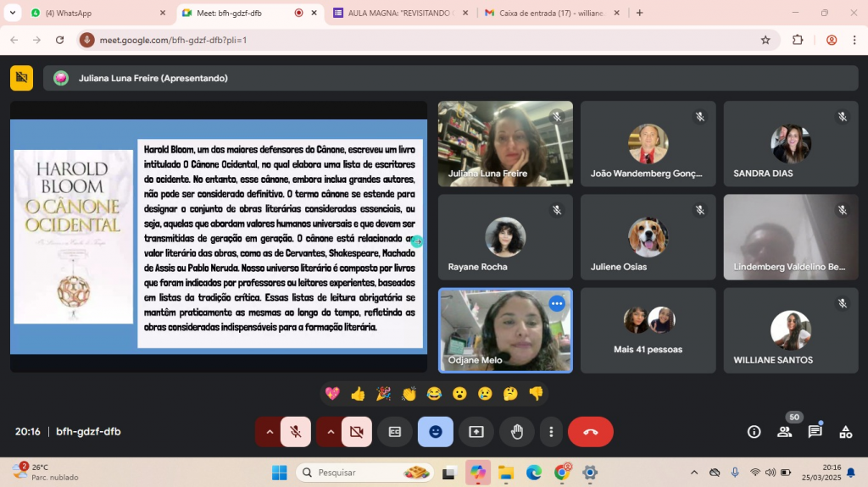The height and width of the screenshot is (487, 868).
Task: Click the present screen button
Action: [x=476, y=432]
